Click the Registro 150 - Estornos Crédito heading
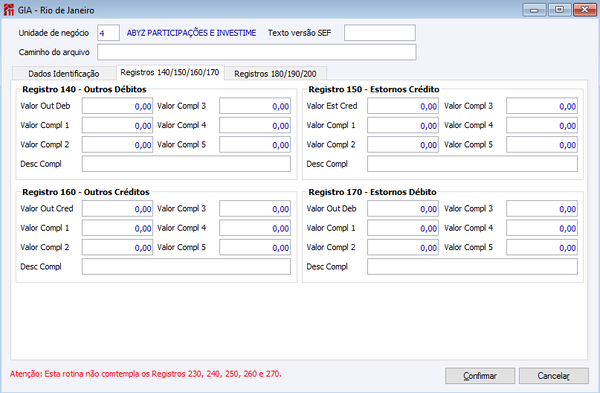600x393 pixels. [374, 90]
